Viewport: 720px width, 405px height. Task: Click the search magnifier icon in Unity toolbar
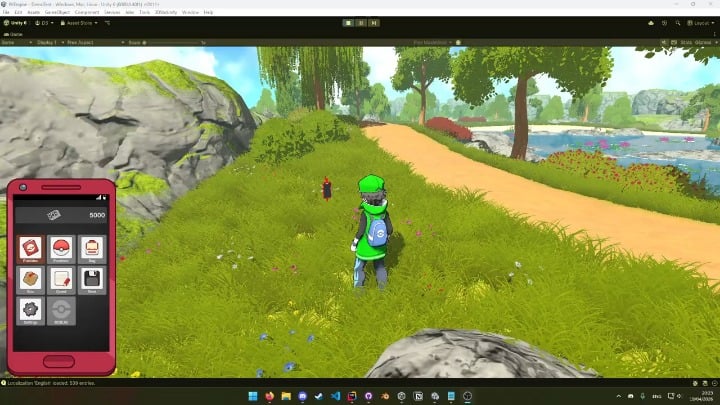pos(678,23)
